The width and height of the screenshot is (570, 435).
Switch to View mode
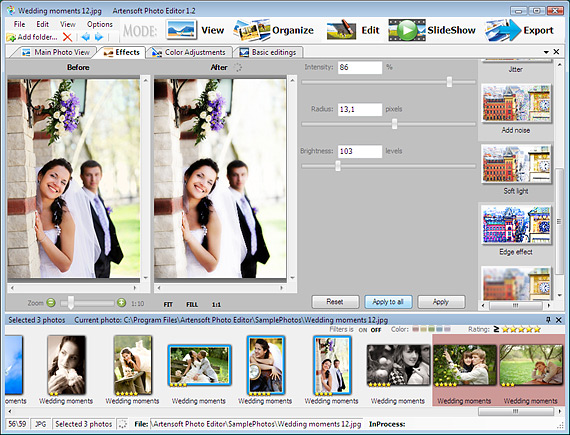click(x=196, y=30)
